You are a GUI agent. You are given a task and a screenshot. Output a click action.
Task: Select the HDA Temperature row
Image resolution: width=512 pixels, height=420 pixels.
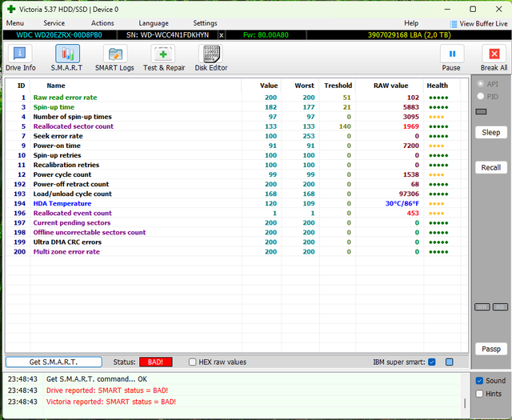[237, 203]
